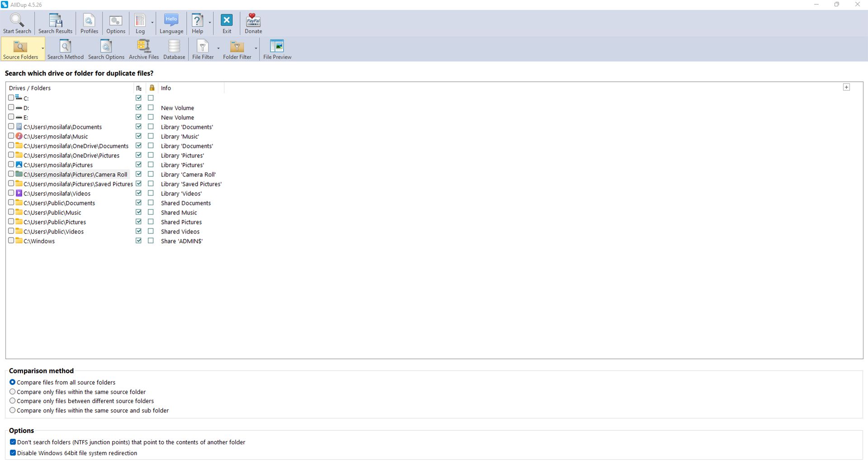Image resolution: width=868 pixels, height=466 pixels.
Task: Click the PayPal Donate icon
Action: (253, 24)
